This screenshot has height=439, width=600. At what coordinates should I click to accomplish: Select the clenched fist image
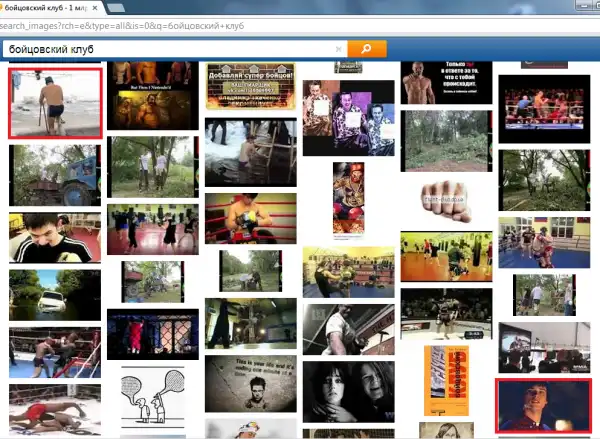point(446,200)
